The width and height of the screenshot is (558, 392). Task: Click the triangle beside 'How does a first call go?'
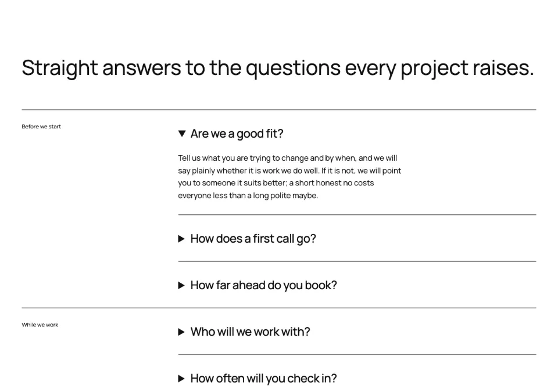point(181,239)
